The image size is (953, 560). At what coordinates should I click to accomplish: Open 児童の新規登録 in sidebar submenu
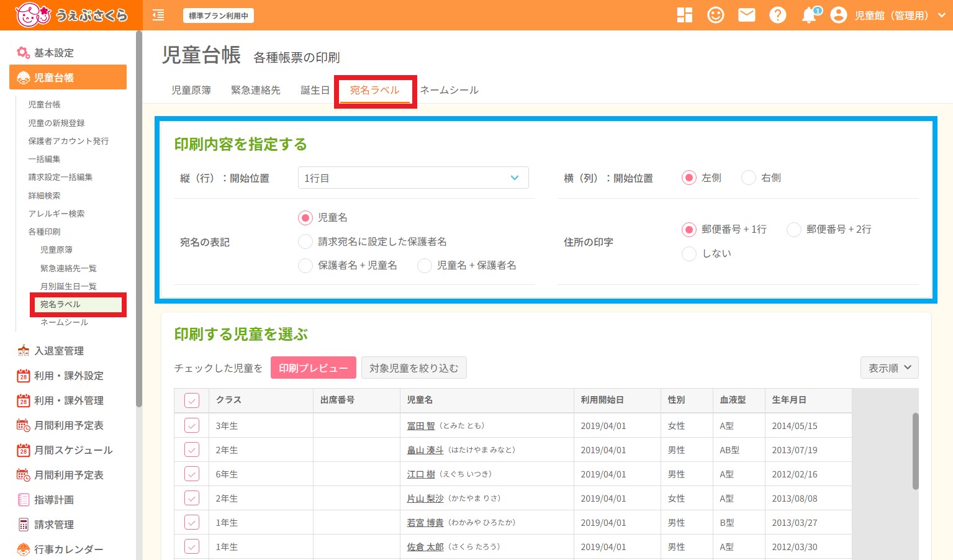(56, 123)
